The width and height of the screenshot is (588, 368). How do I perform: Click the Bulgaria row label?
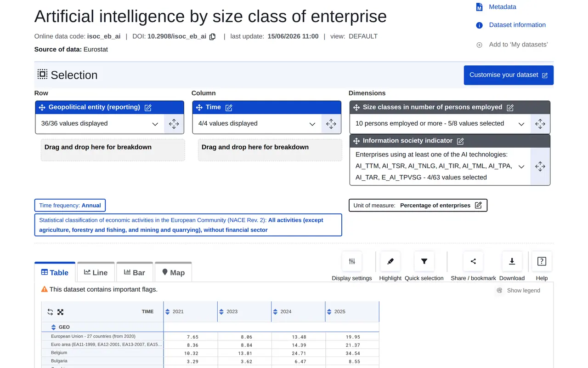point(59,361)
